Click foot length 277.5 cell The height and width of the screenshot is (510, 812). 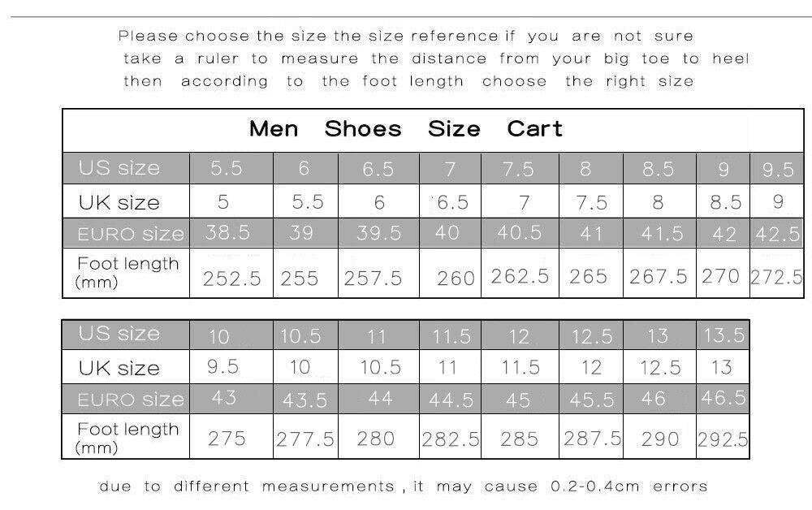(x=305, y=436)
